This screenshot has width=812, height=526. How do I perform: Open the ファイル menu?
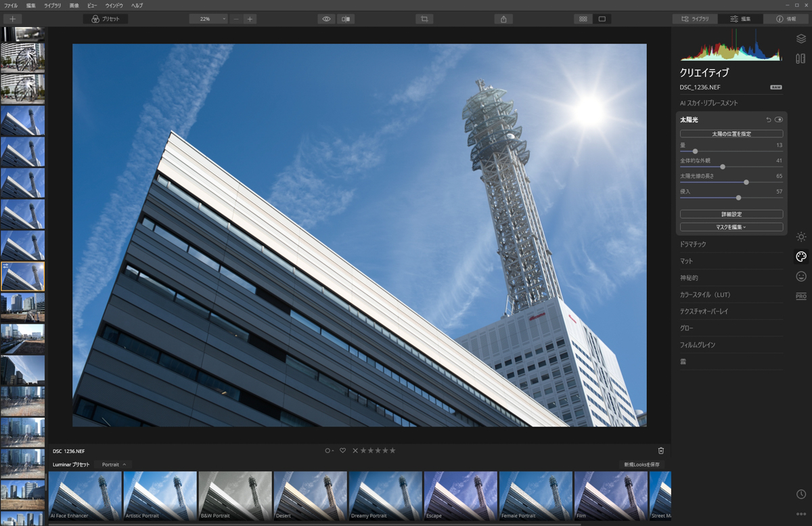click(11, 5)
